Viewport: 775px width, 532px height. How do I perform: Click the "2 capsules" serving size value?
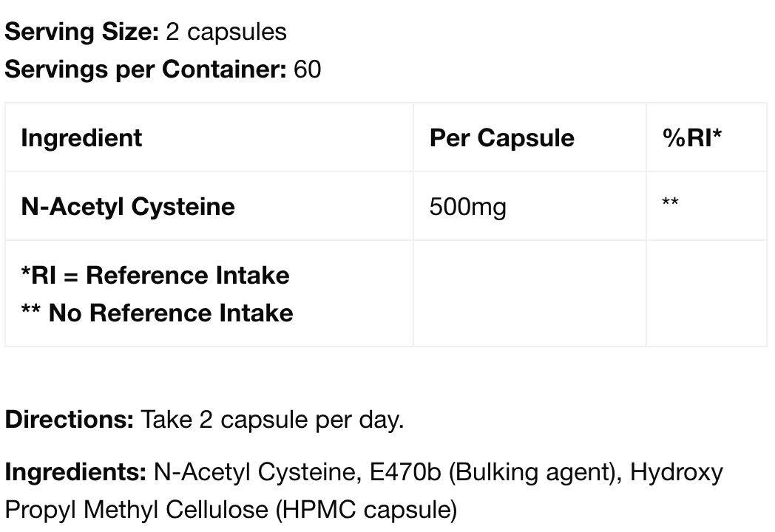226,32
